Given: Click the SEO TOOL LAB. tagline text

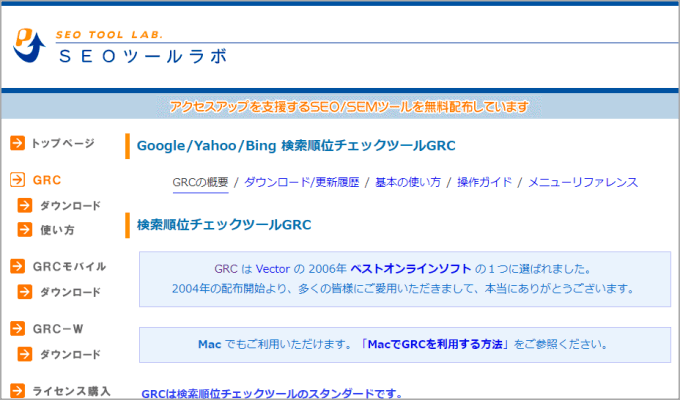Looking at the screenshot, I should pos(109,35).
